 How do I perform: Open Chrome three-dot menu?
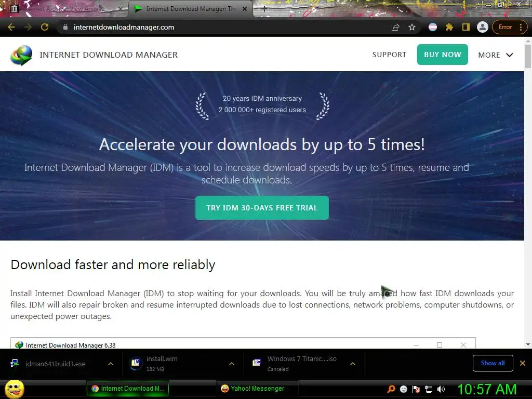click(x=521, y=27)
